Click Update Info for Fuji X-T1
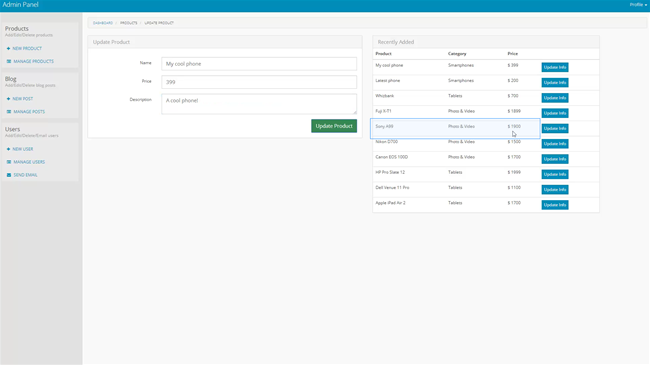Image resolution: width=650 pixels, height=365 pixels. (x=555, y=113)
